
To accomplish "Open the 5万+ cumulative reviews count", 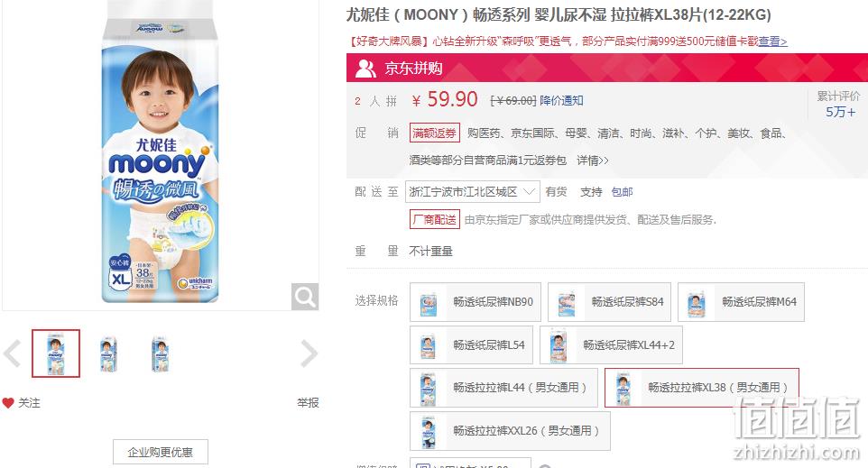I will (840, 113).
